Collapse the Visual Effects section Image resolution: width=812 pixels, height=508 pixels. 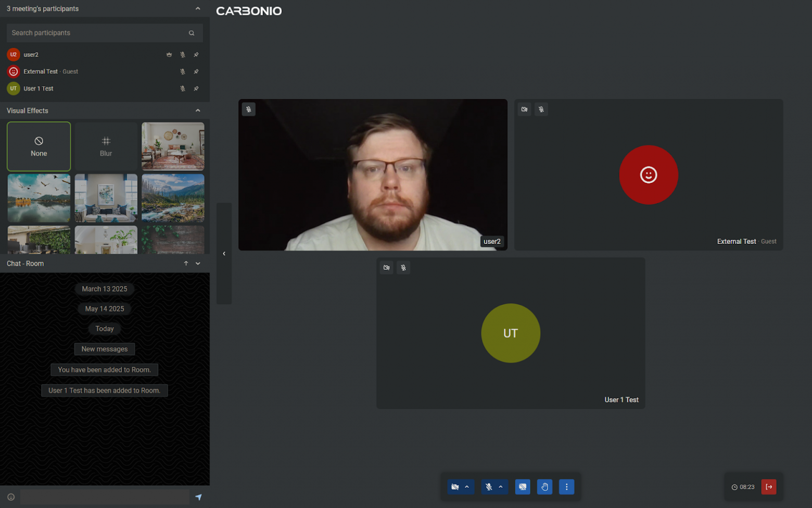(198, 110)
